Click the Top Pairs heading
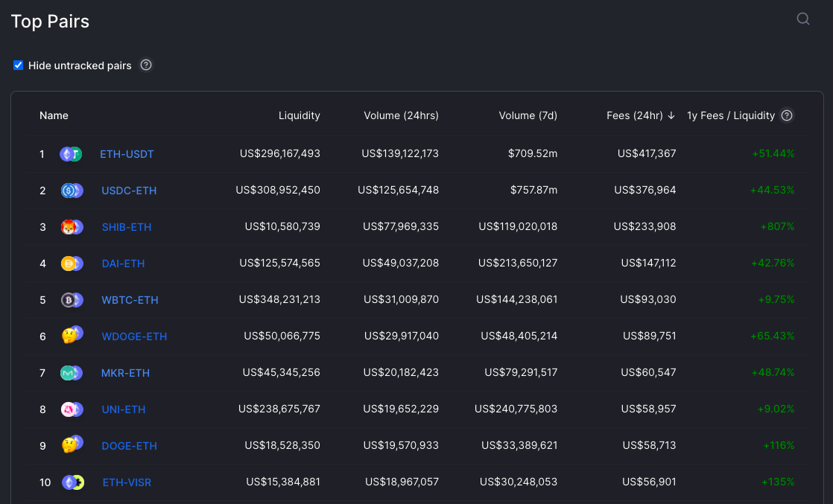Screen dimensions: 833x504 [x=50, y=22]
